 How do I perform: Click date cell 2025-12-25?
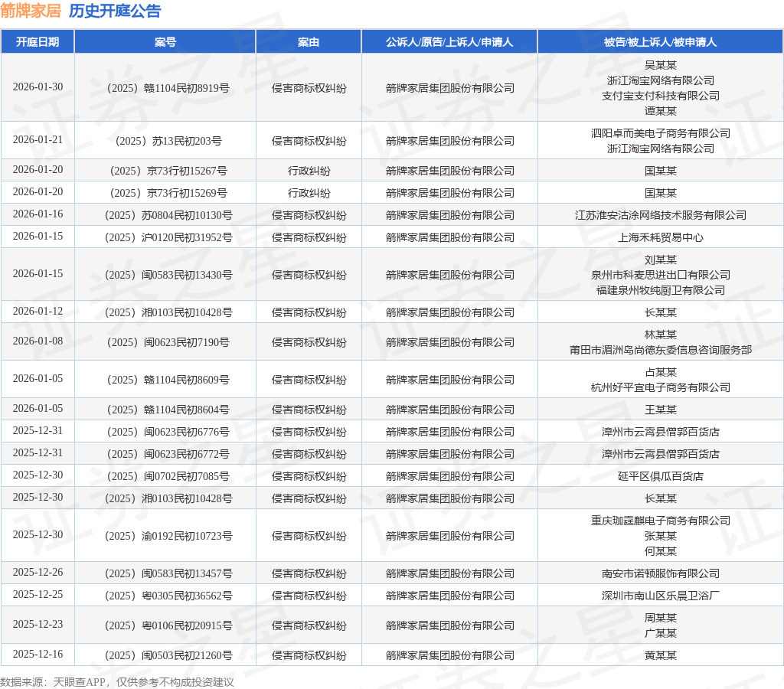[x=38, y=595]
